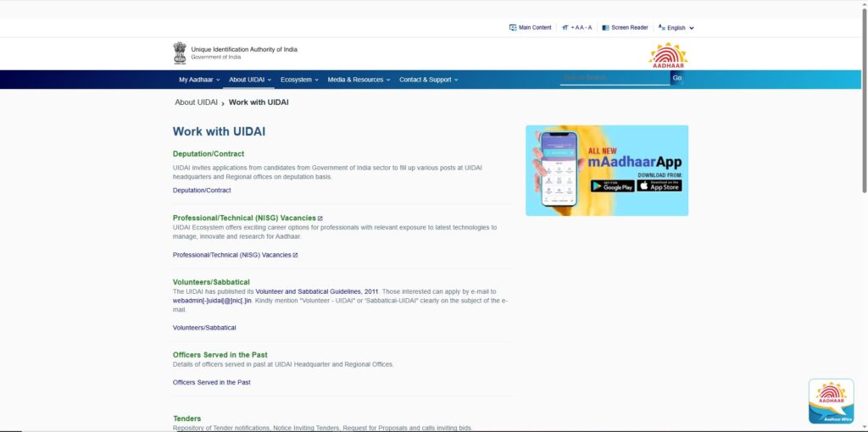Click the text-size icon before +A
Viewport: 868px width, 432px height.
tap(565, 28)
